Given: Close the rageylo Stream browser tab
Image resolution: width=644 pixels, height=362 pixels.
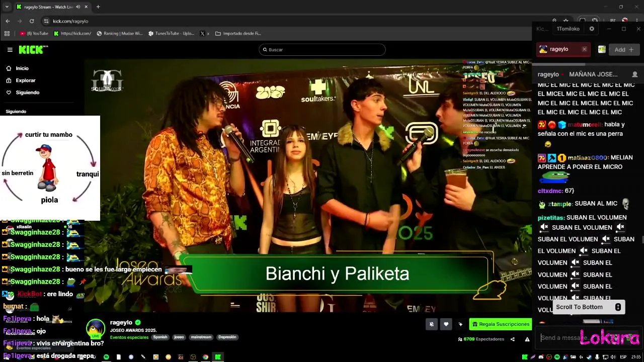Looking at the screenshot, I should (86, 7).
